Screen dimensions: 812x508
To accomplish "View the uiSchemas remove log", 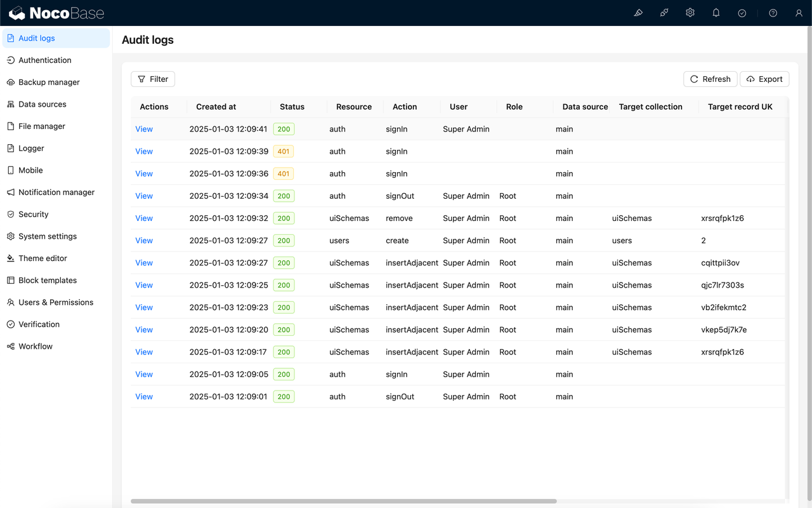I will click(x=144, y=218).
